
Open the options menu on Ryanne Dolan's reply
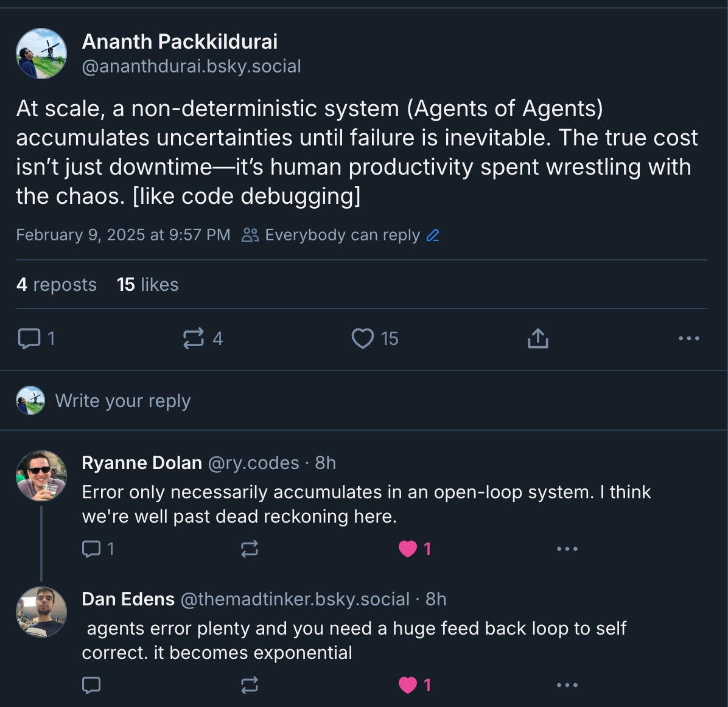(x=567, y=549)
